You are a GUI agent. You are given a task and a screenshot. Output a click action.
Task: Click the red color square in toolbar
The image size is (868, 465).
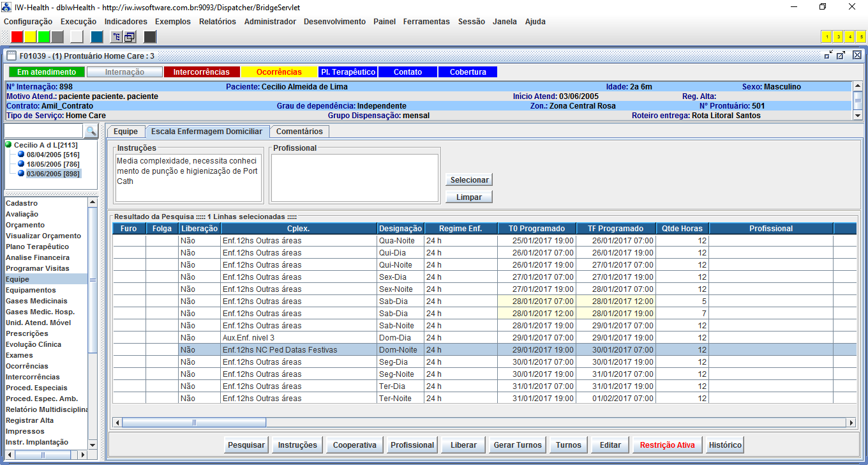coord(17,36)
